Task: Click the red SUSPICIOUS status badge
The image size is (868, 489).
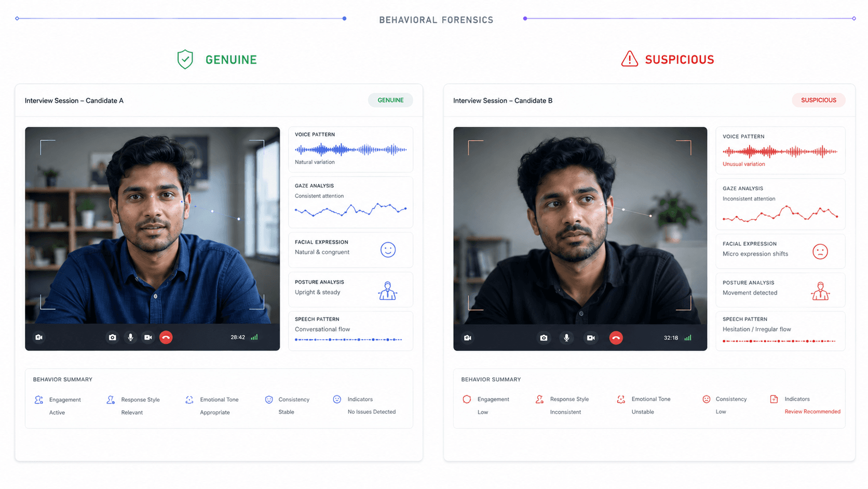Action: click(819, 100)
